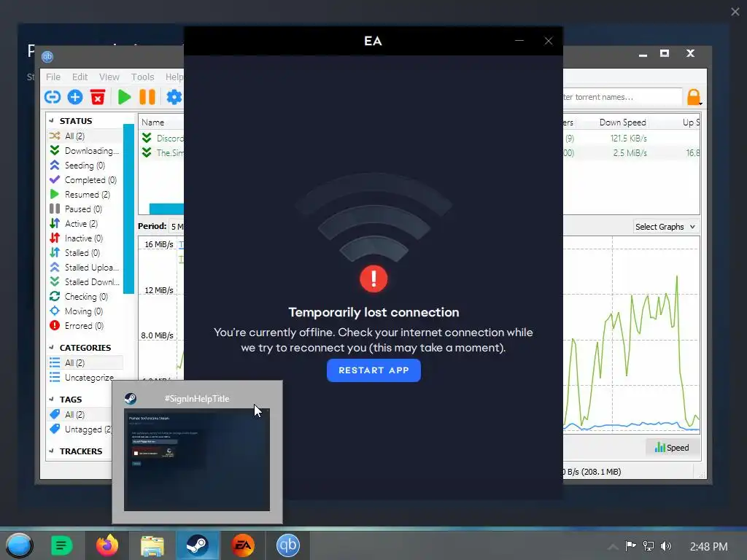Open the Select Graphs dropdown

point(665,227)
